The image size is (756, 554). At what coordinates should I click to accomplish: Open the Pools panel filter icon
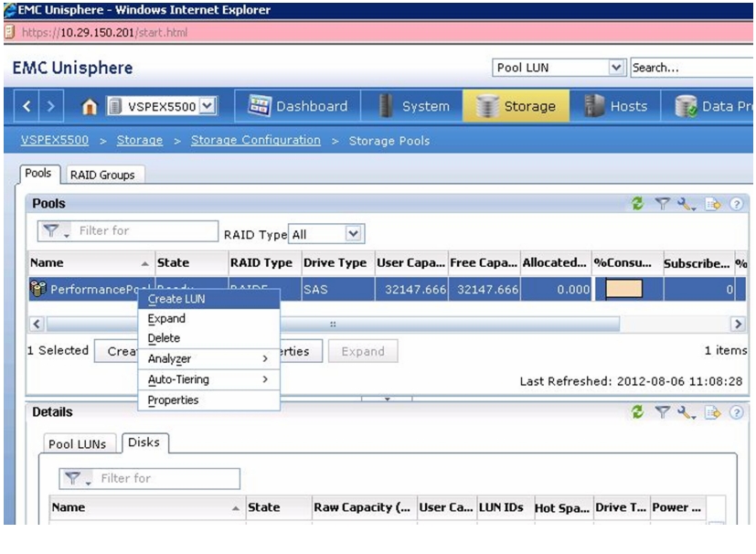(663, 204)
